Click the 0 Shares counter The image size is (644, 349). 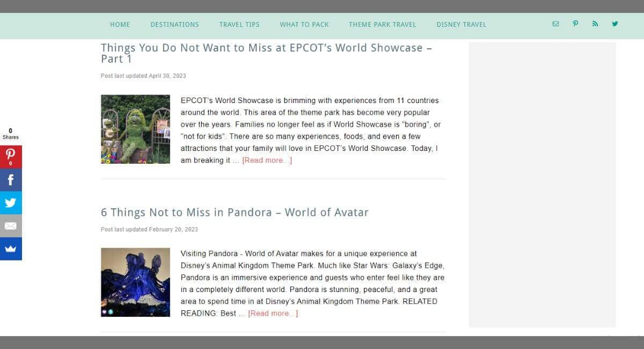tap(11, 134)
